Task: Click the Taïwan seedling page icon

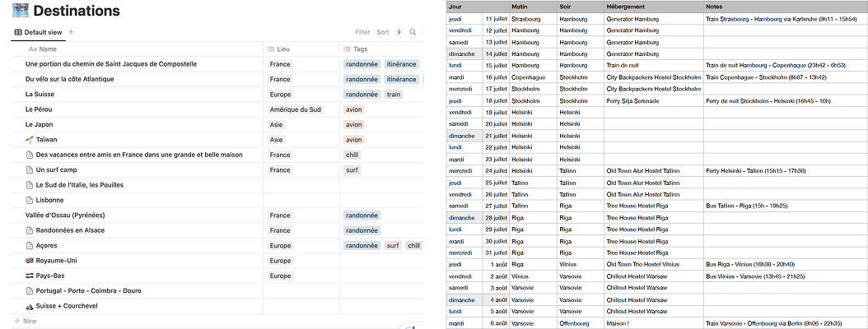Action: (30, 139)
